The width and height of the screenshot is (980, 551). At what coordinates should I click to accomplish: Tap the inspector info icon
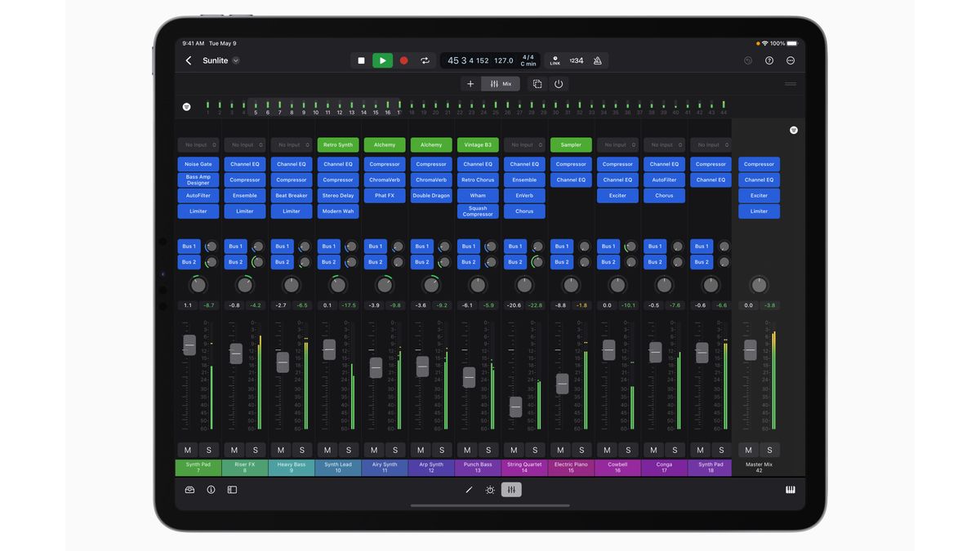click(210, 490)
